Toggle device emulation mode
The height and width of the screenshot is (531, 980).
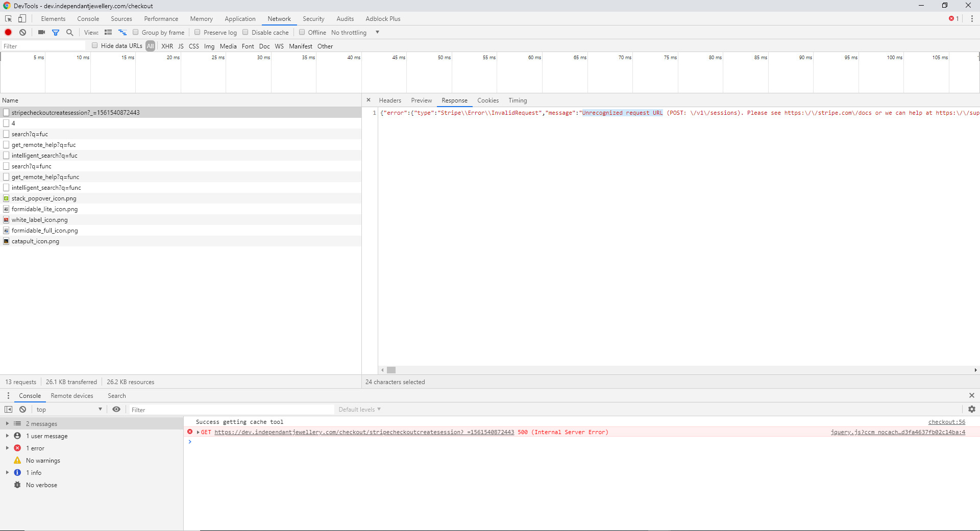click(21, 18)
